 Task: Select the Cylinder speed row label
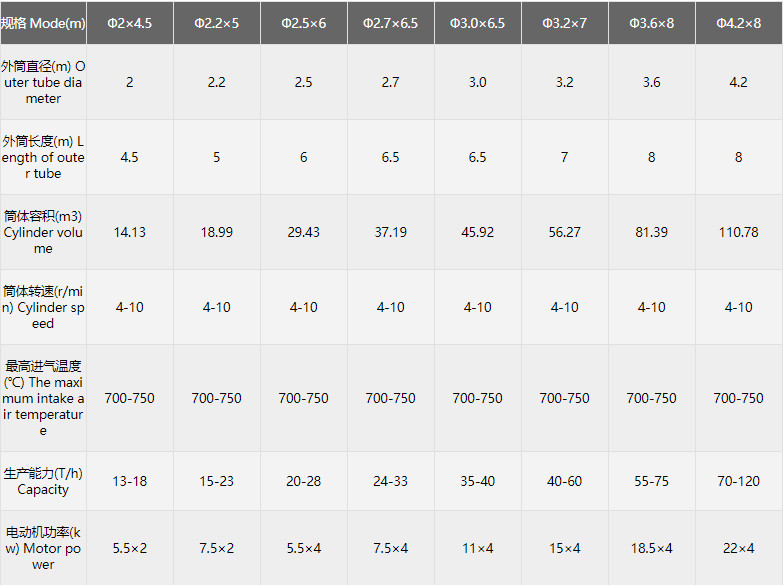(44, 307)
